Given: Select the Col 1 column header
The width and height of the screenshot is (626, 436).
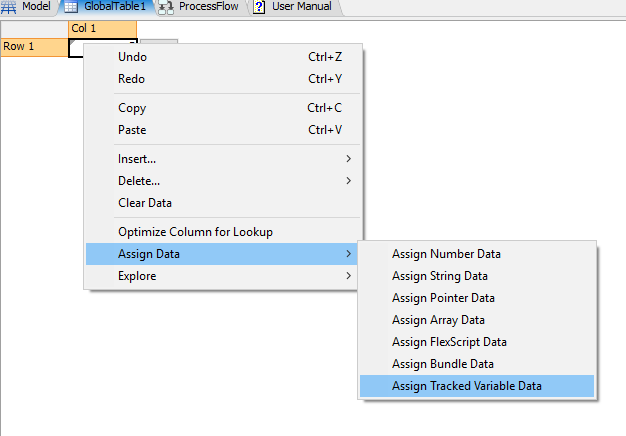Looking at the screenshot, I should click(x=102, y=28).
